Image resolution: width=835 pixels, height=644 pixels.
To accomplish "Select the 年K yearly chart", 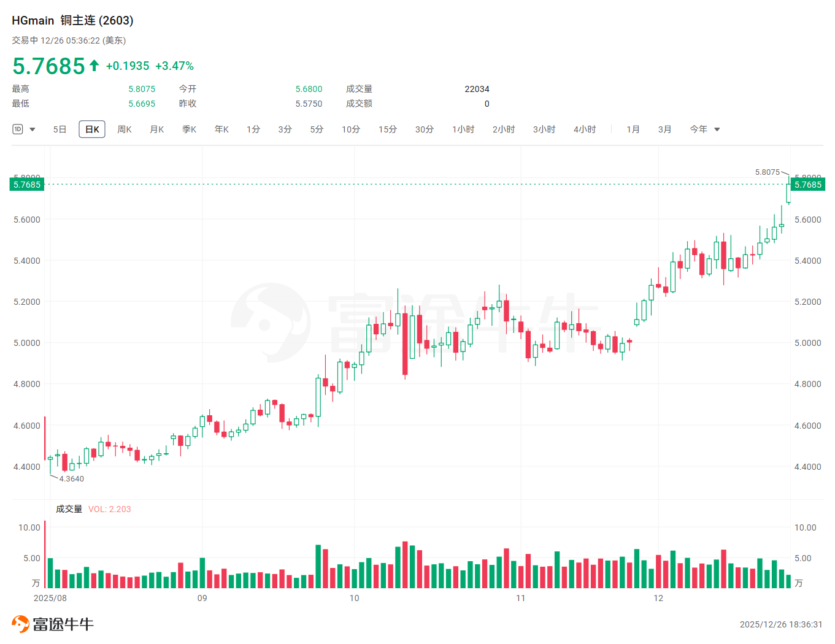I will coord(221,129).
